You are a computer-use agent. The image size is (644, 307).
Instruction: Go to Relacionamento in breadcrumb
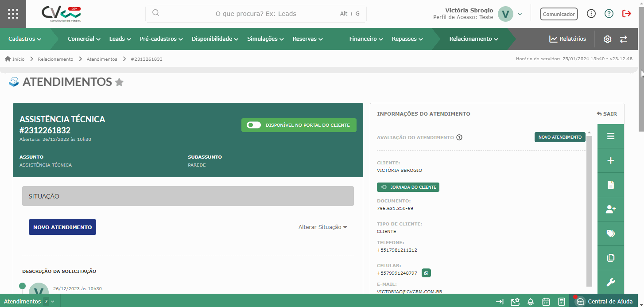coord(55,59)
